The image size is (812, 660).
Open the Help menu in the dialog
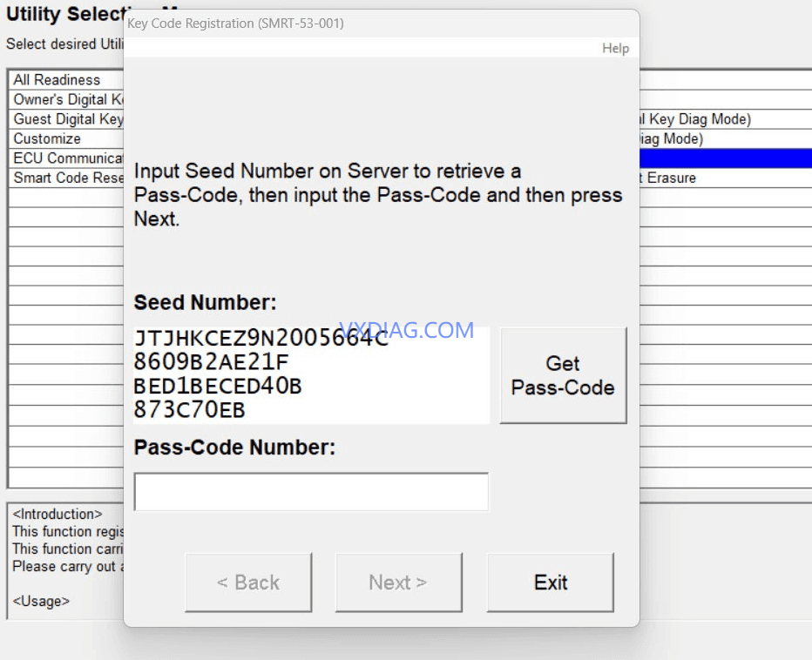point(615,48)
